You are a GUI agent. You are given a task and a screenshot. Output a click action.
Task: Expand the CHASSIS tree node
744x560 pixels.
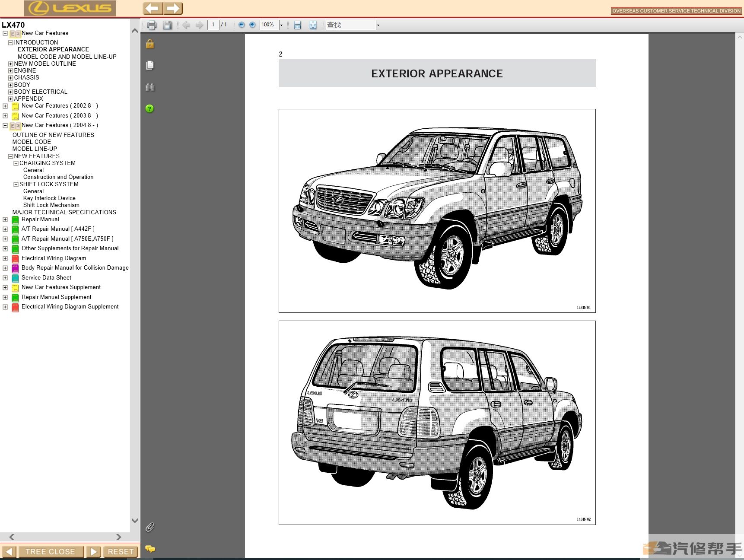[x=10, y=78]
